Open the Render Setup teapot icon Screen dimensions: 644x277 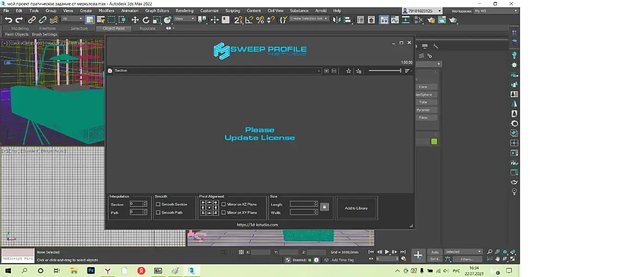tap(431, 20)
